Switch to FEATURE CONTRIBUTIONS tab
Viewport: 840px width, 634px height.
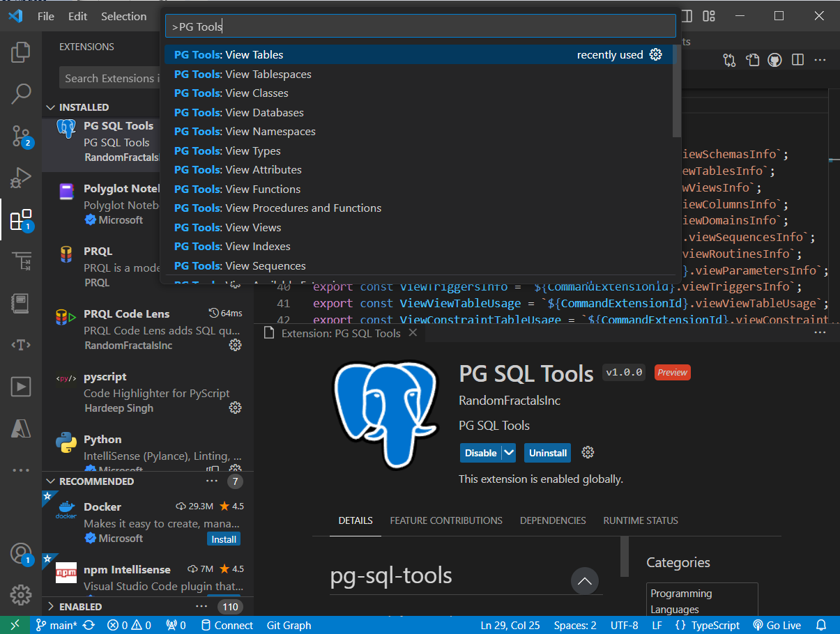[446, 520]
